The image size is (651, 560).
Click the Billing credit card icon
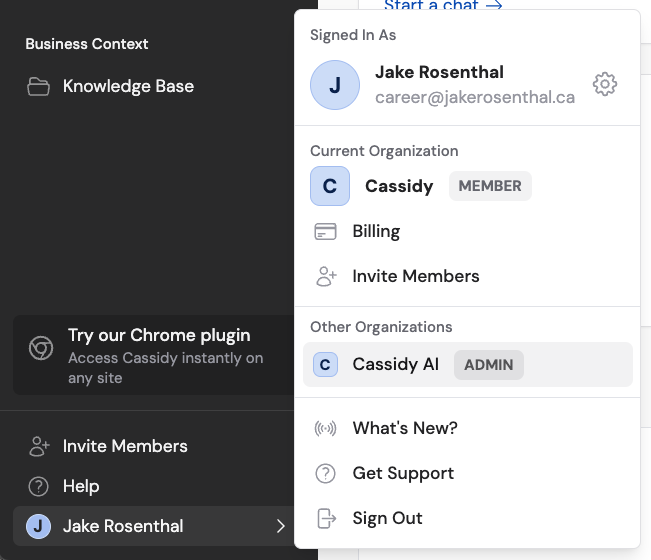coord(325,232)
